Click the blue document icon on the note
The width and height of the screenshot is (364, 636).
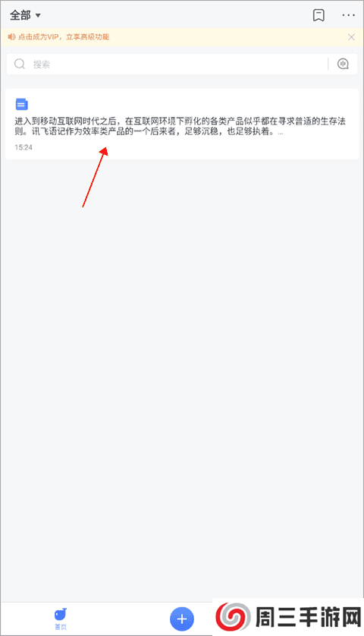click(21, 104)
